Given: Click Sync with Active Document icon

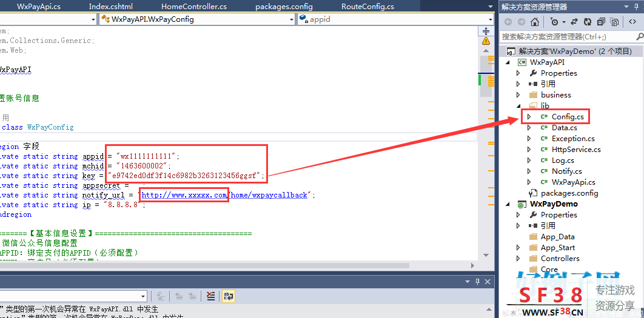Looking at the screenshot, I should point(575,22).
